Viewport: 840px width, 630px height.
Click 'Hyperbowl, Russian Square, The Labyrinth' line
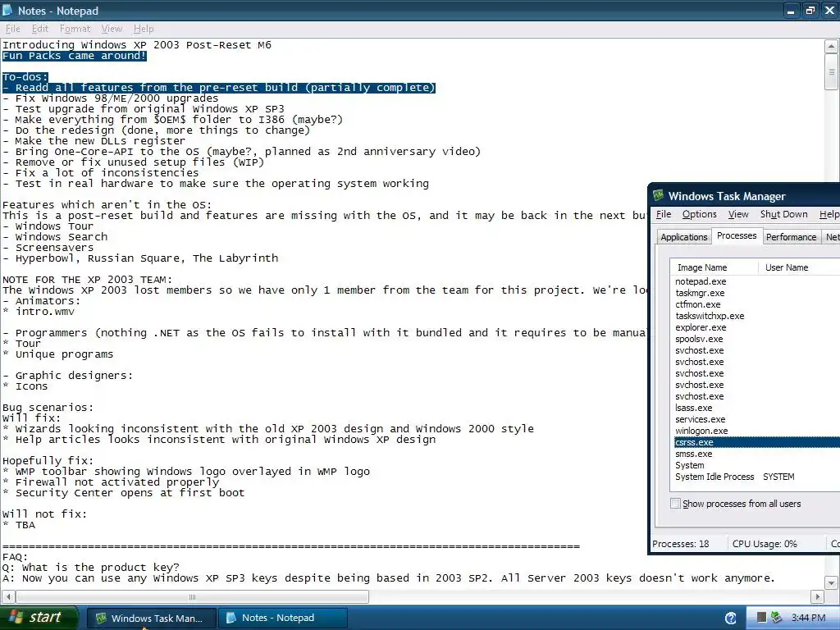[x=140, y=258]
